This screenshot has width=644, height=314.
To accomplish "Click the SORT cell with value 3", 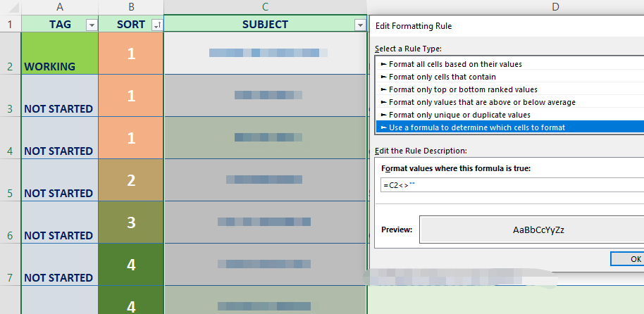I will (x=130, y=222).
